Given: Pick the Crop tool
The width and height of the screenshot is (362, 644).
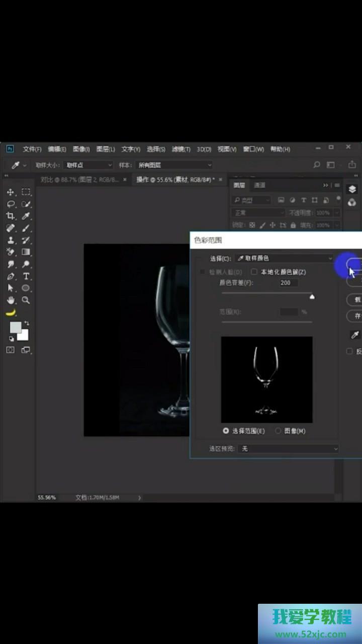Looking at the screenshot, I should coord(10,216).
